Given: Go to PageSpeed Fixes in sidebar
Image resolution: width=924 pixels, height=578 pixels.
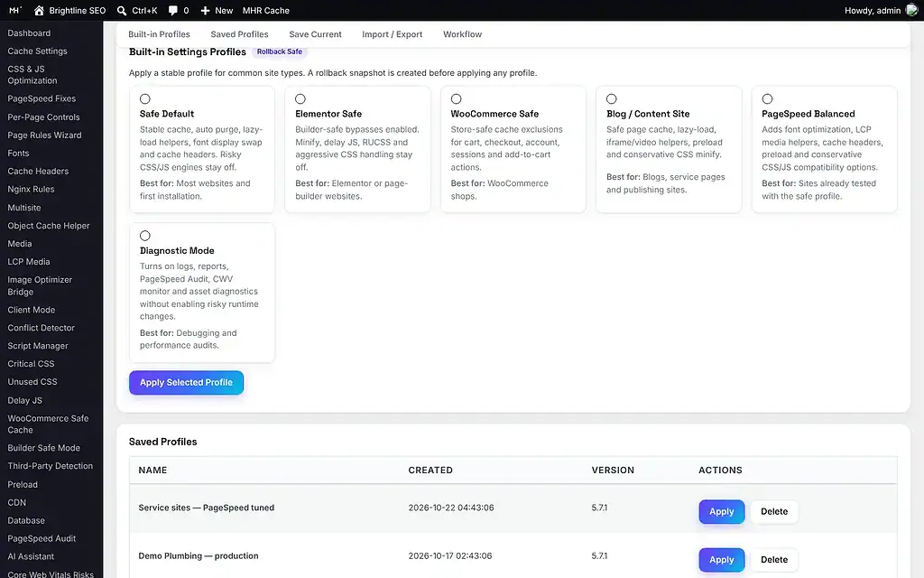Looking at the screenshot, I should 42,98.
